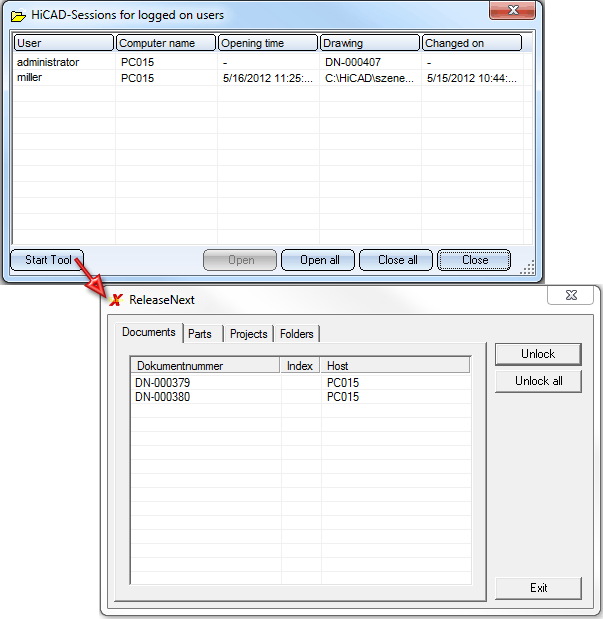Screen dimensions: 603x619
Task: Click the Unlock all button
Action: (x=538, y=381)
